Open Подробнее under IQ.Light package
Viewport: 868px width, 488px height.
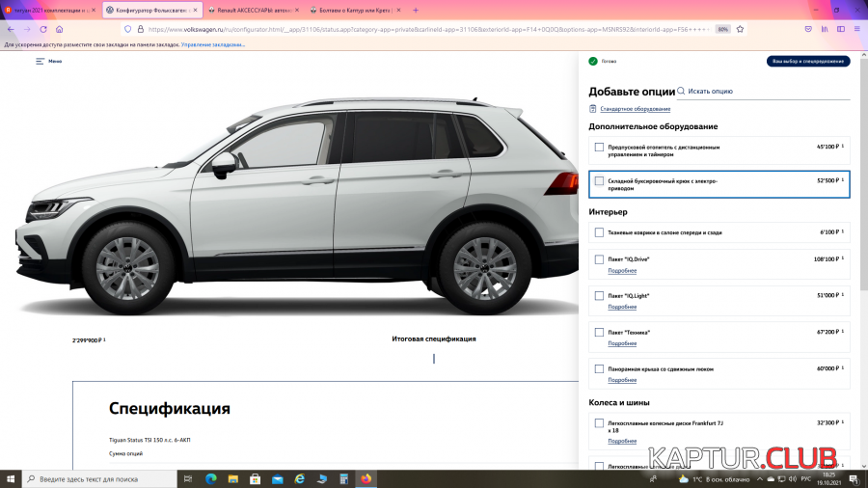coord(622,307)
